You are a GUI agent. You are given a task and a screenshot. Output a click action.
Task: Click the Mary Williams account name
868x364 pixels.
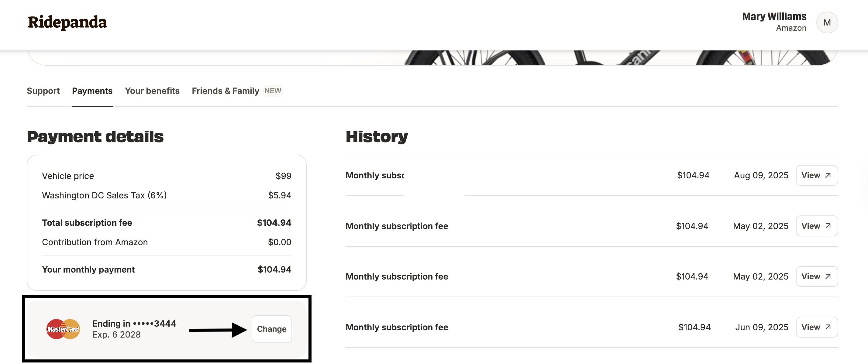(x=774, y=16)
